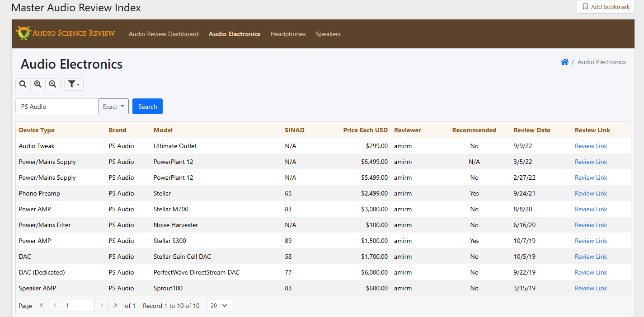
Task: Click the Sprout100 model cell
Action: (x=168, y=288)
